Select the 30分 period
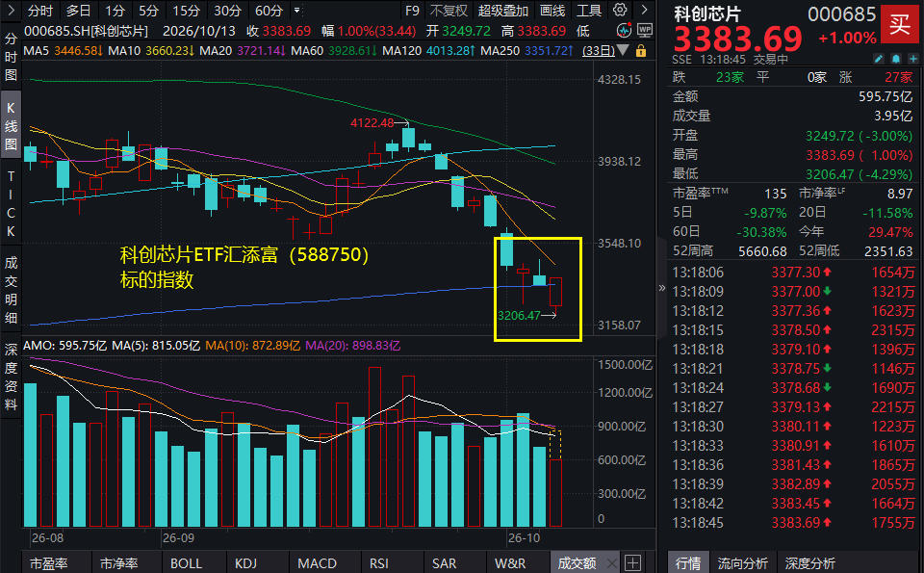Screen dimensions: 924x573 pos(227,11)
